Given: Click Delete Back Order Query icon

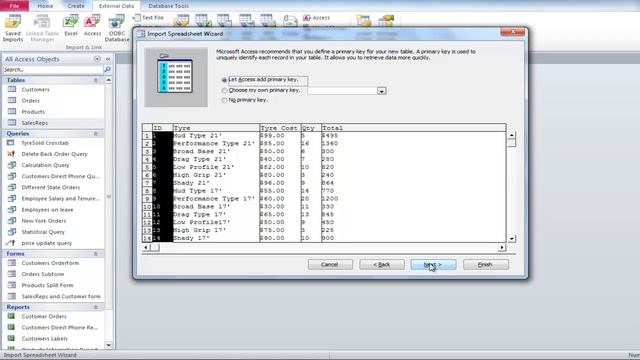Looking at the screenshot, I should [x=11, y=154].
